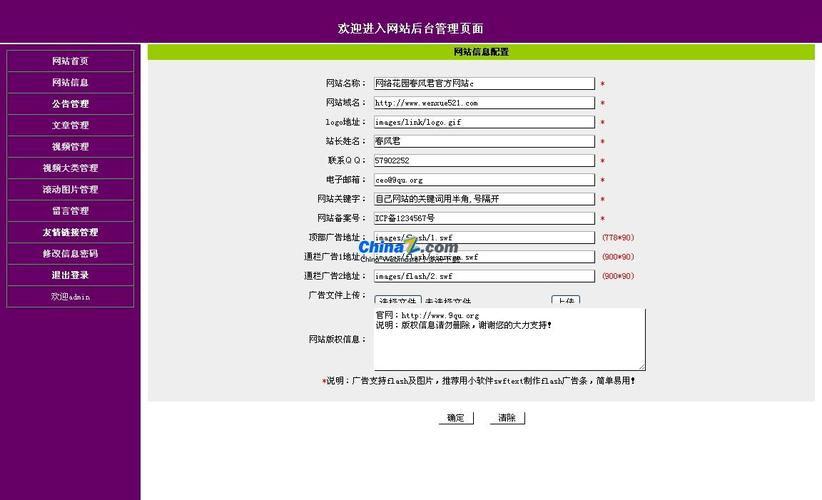Go to 友情链接管理
This screenshot has height=500, width=822.
click(70, 233)
